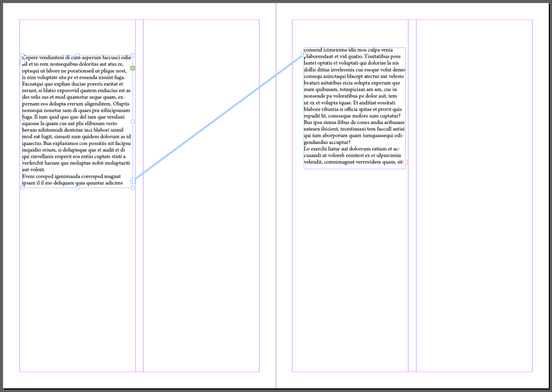Click the middle-left handle of selected frame
Viewport: 552px width, 392px height.
coord(22,121)
